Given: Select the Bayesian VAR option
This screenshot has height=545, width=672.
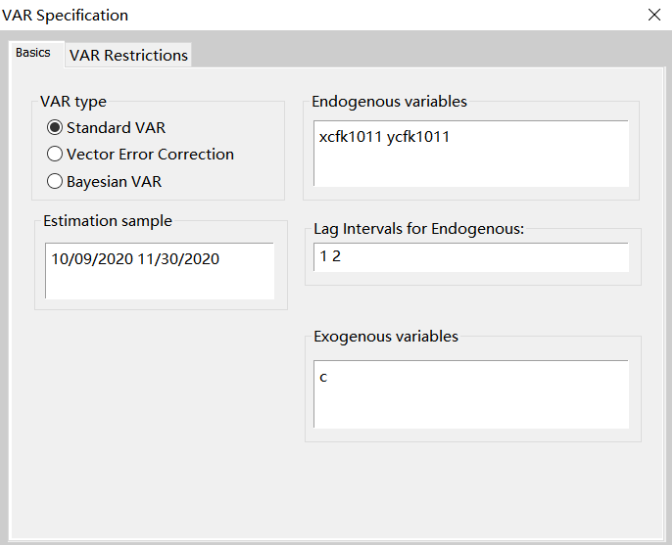Looking at the screenshot, I should (x=55, y=182).
